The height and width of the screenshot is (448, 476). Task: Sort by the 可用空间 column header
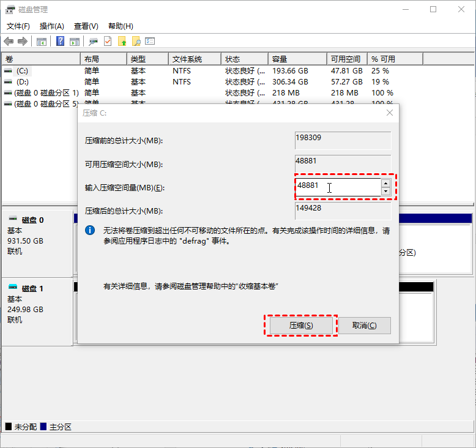[347, 59]
